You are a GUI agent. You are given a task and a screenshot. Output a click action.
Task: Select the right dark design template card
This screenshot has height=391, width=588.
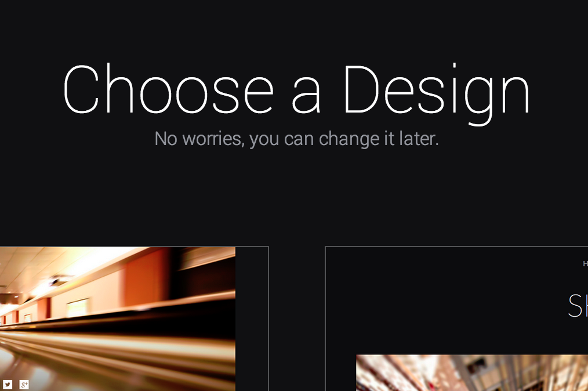[x=456, y=318]
